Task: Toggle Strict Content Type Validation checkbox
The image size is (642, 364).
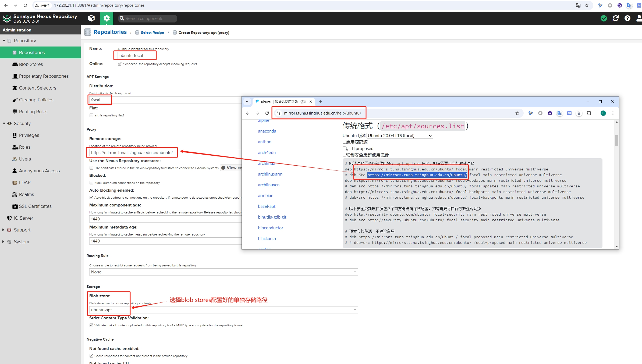Action: (91, 325)
